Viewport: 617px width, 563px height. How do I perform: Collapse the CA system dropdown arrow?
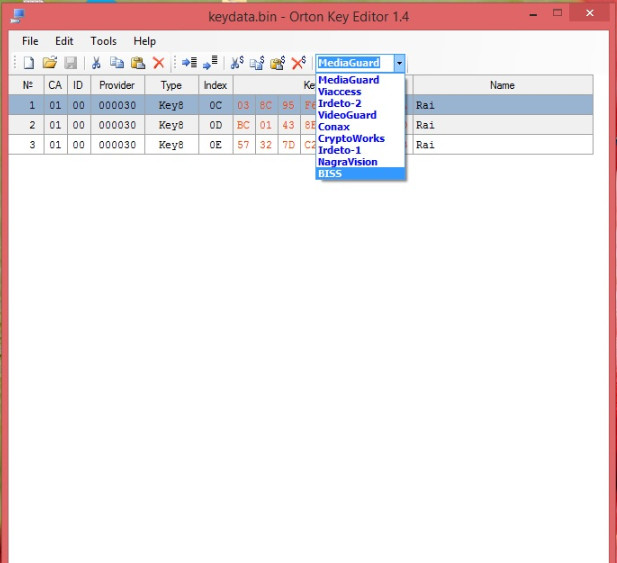399,63
